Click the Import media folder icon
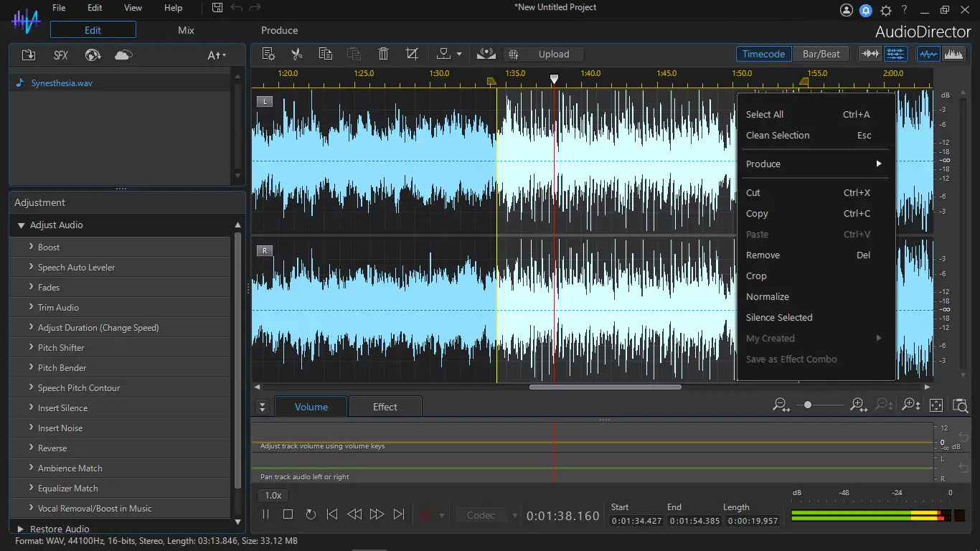This screenshot has height=551, width=980. (29, 55)
